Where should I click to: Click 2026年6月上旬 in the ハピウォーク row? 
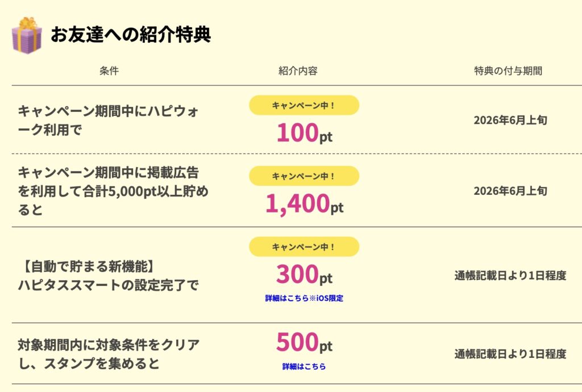510,120
